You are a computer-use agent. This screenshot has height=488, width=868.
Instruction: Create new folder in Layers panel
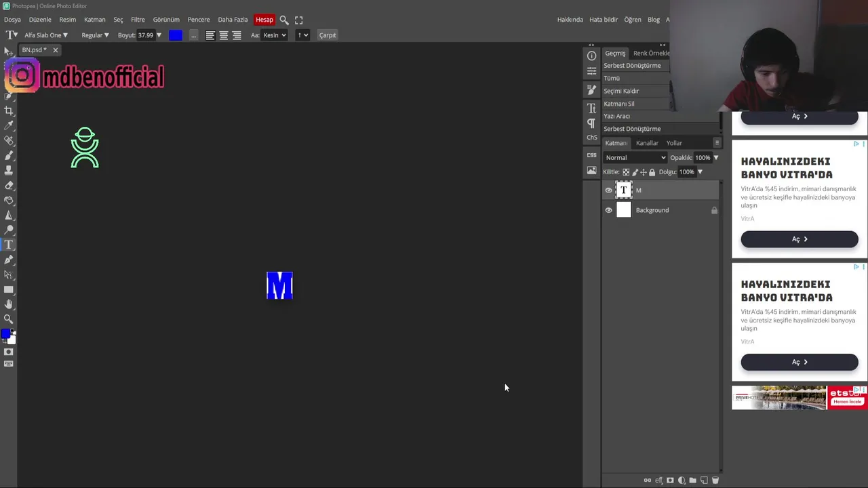[692, 481]
